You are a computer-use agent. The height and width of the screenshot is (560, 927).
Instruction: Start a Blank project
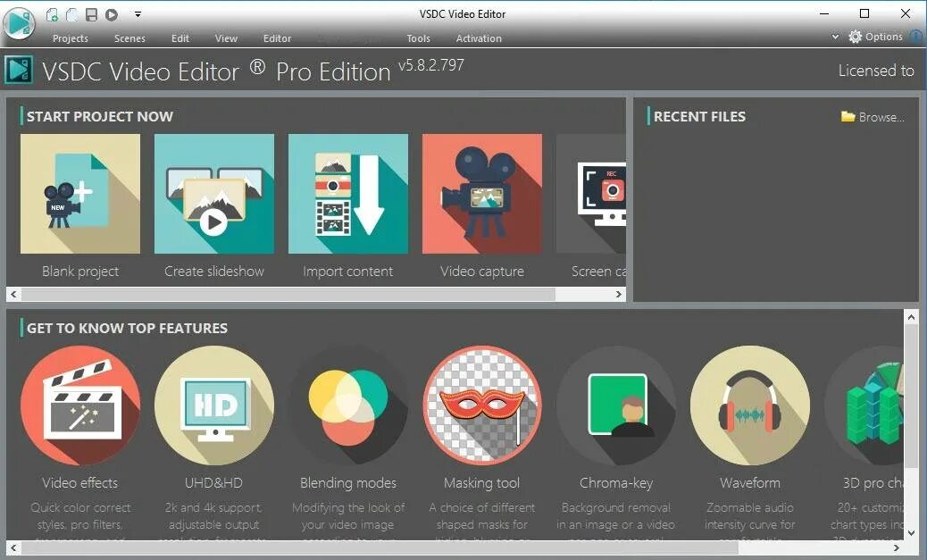(80, 194)
